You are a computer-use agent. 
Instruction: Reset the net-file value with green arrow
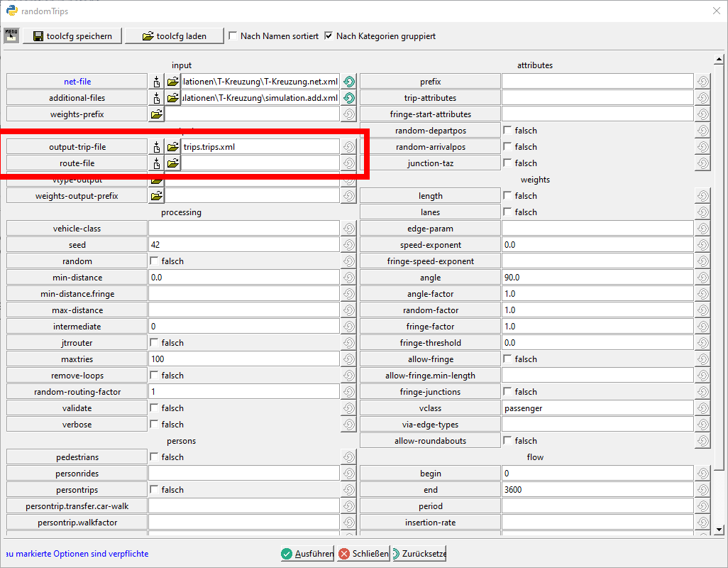[348, 82]
